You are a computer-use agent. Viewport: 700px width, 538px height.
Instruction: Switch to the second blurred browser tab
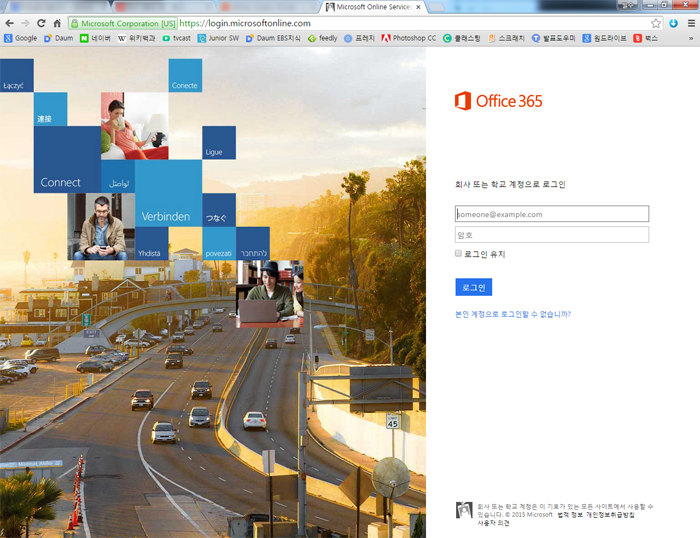click(x=163, y=7)
